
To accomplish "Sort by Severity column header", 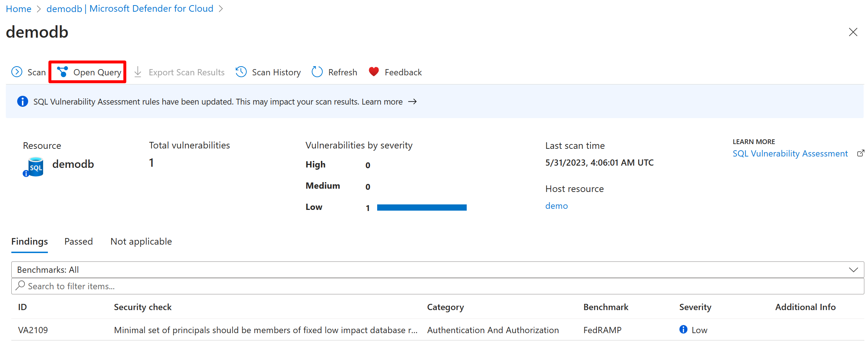I will point(695,307).
